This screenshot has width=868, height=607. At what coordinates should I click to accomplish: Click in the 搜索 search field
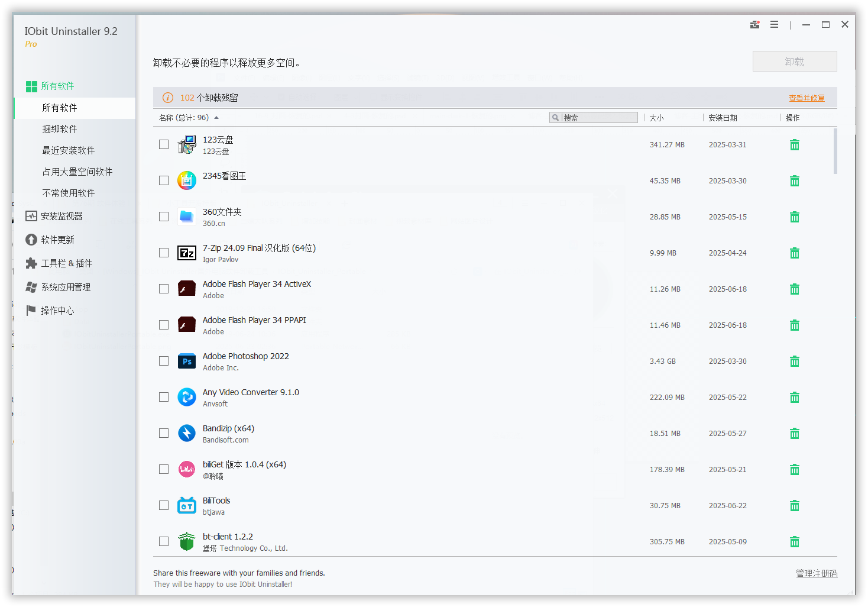click(x=594, y=118)
